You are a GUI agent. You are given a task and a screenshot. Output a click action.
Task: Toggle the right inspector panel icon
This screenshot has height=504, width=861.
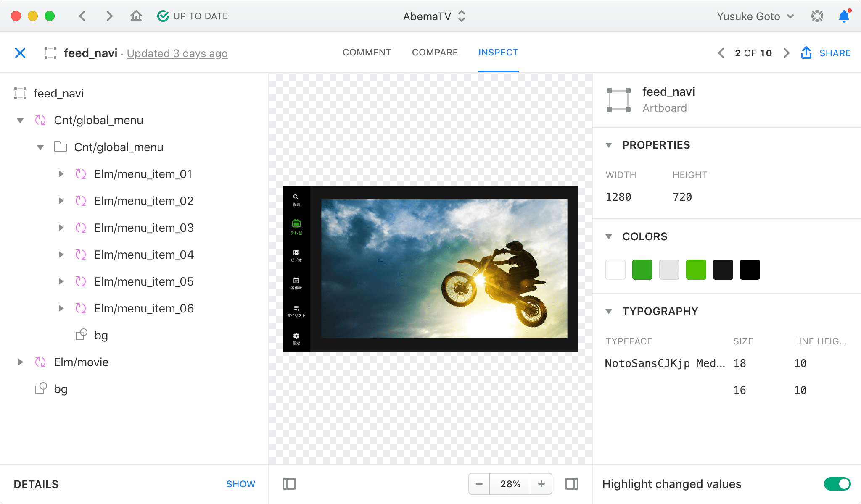571,484
